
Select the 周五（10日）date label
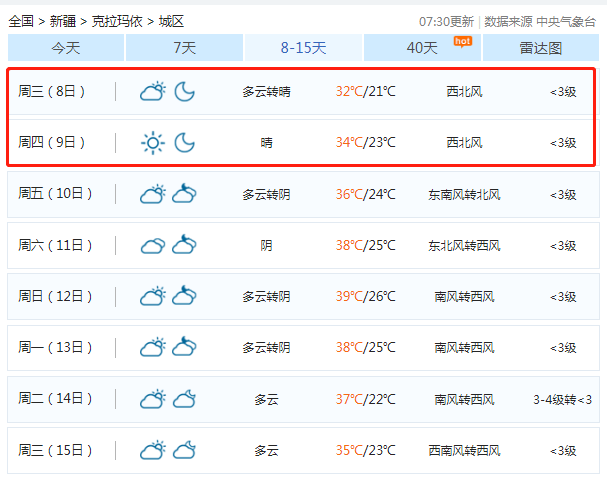click(x=55, y=193)
